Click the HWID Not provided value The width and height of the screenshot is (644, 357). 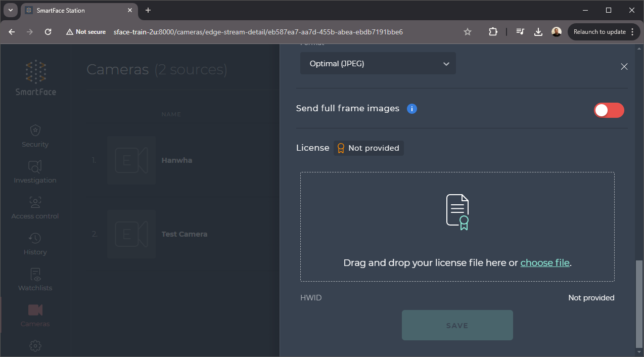pyautogui.click(x=591, y=298)
